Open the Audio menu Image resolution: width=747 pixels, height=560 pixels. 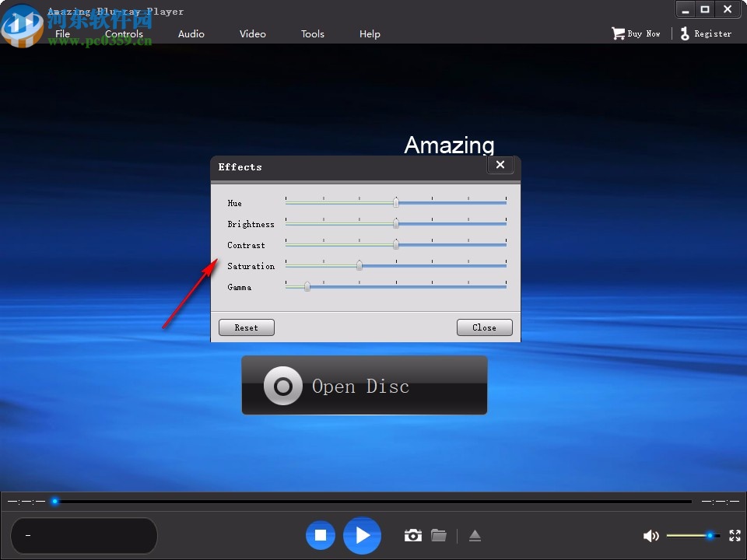(191, 33)
